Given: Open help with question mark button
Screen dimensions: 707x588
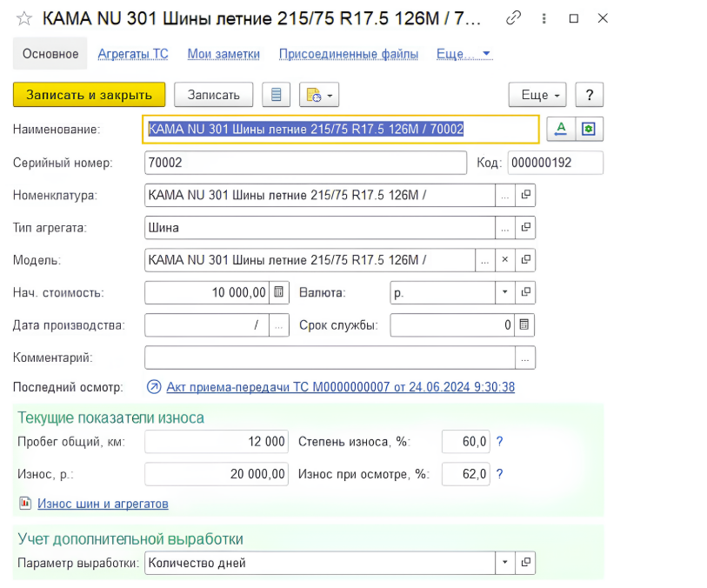Looking at the screenshot, I should pos(589,95).
